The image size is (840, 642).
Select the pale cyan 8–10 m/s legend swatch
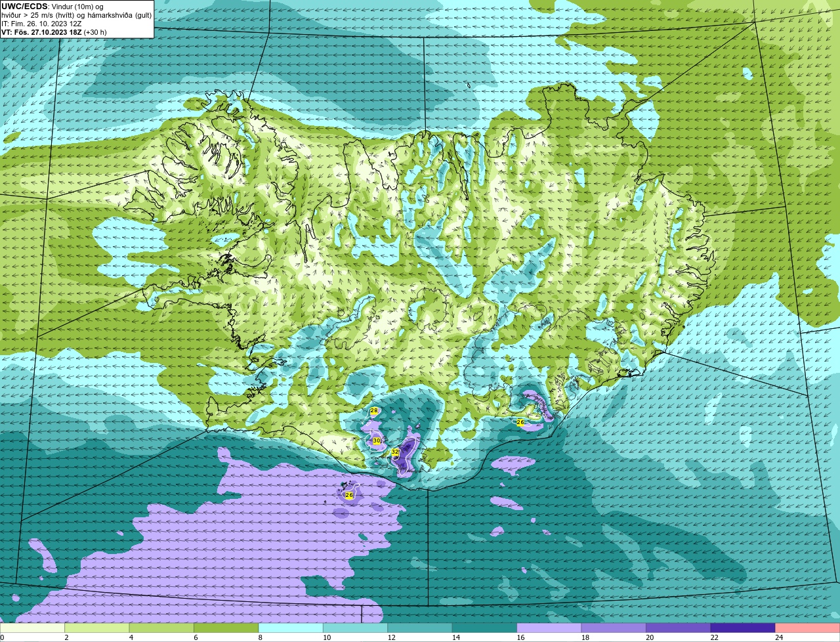[x=291, y=628]
